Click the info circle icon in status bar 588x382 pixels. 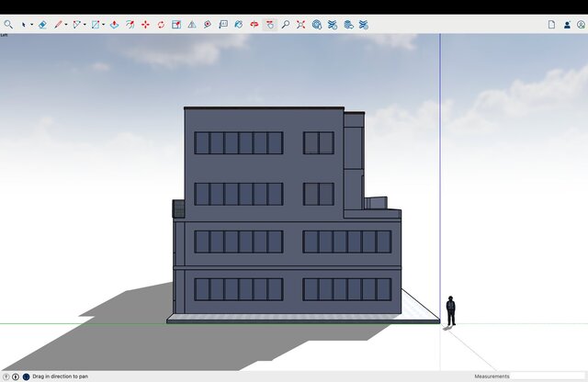[16, 376]
